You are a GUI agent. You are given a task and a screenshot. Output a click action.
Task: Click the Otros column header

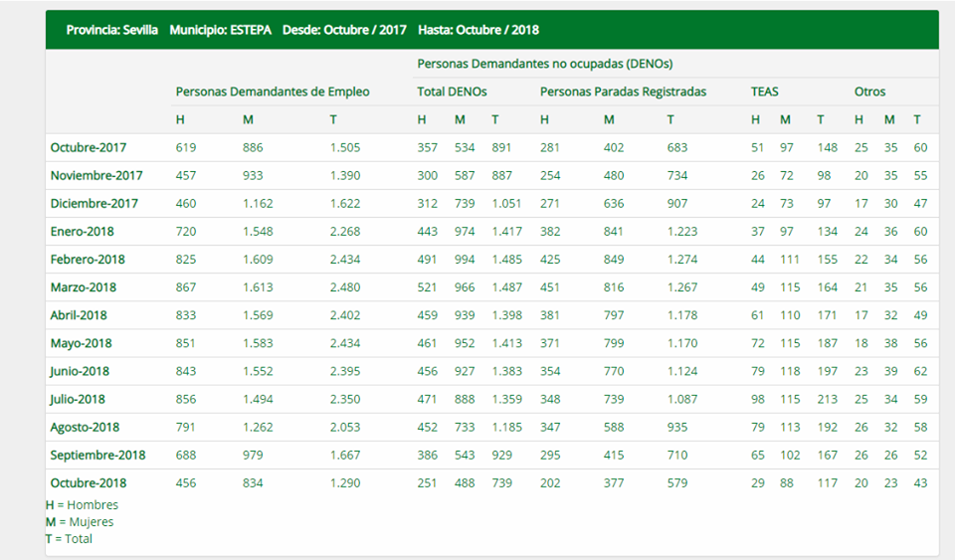pos(869,92)
